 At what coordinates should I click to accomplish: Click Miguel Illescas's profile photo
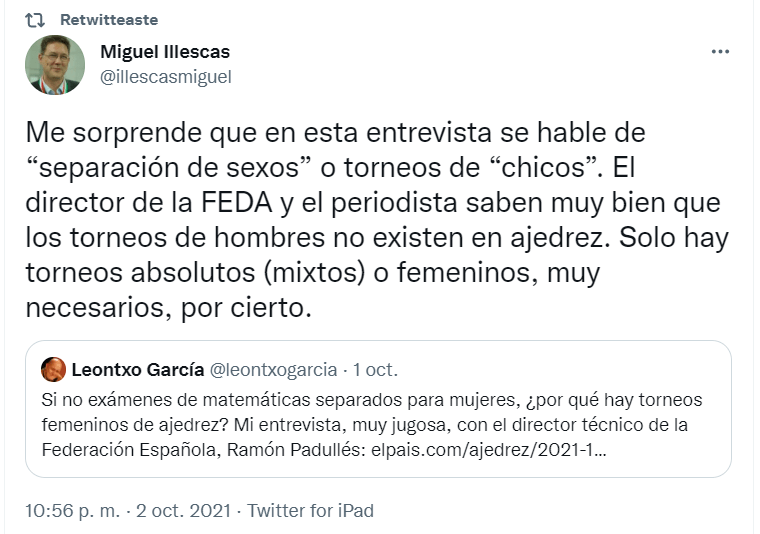click(55, 65)
